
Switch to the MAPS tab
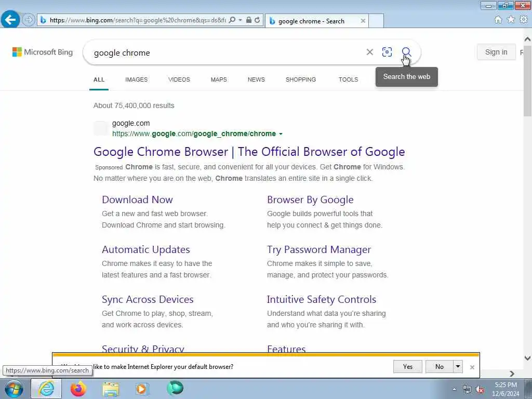tap(219, 79)
